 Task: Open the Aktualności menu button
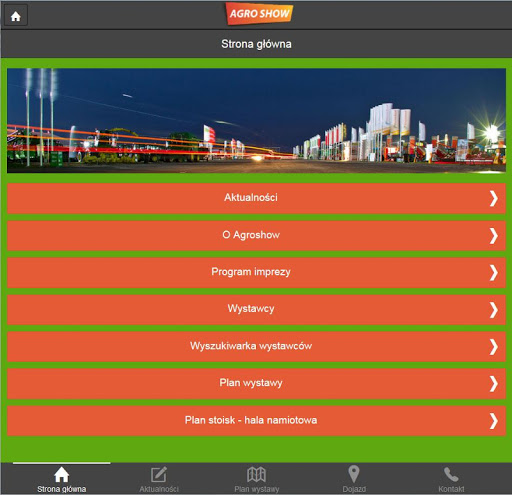coord(256,198)
